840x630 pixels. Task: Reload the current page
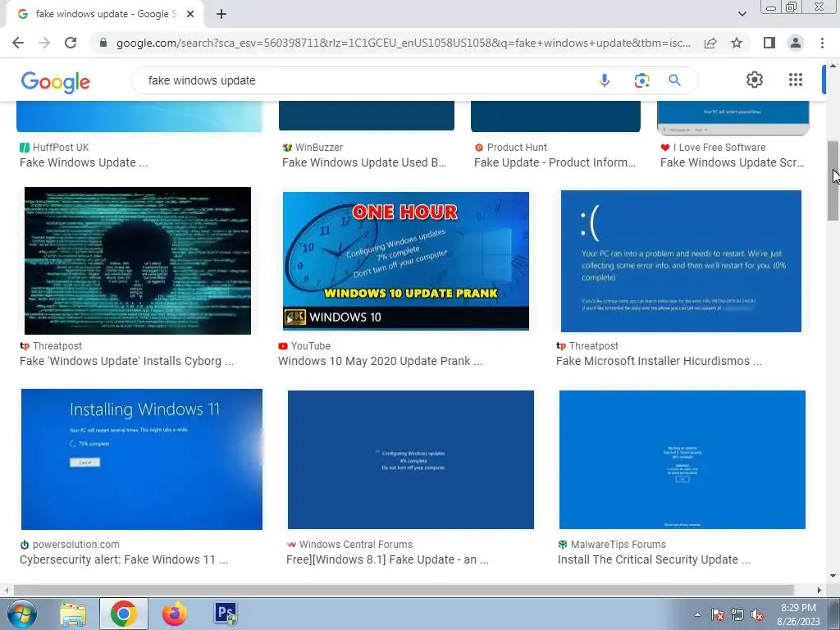(x=71, y=43)
